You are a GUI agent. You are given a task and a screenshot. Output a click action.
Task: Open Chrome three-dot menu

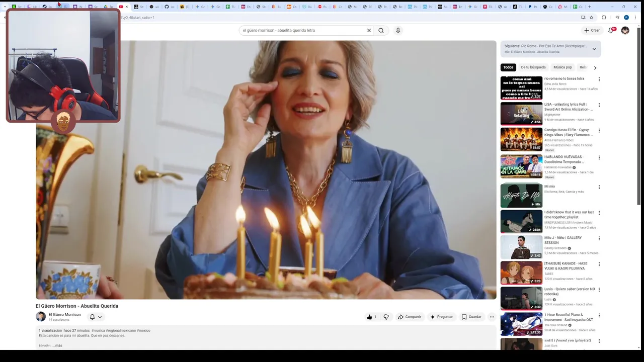point(635,17)
